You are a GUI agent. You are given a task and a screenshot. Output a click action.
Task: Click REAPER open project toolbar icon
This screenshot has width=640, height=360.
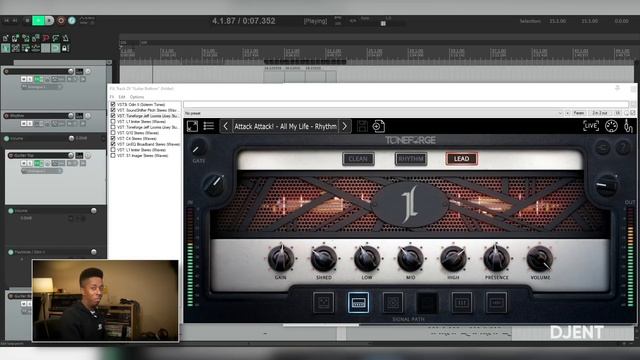16,38
